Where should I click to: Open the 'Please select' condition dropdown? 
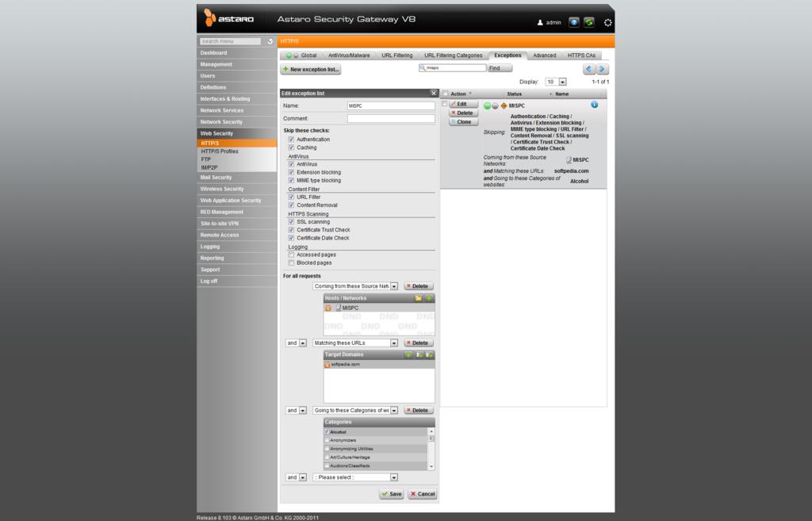coord(393,477)
